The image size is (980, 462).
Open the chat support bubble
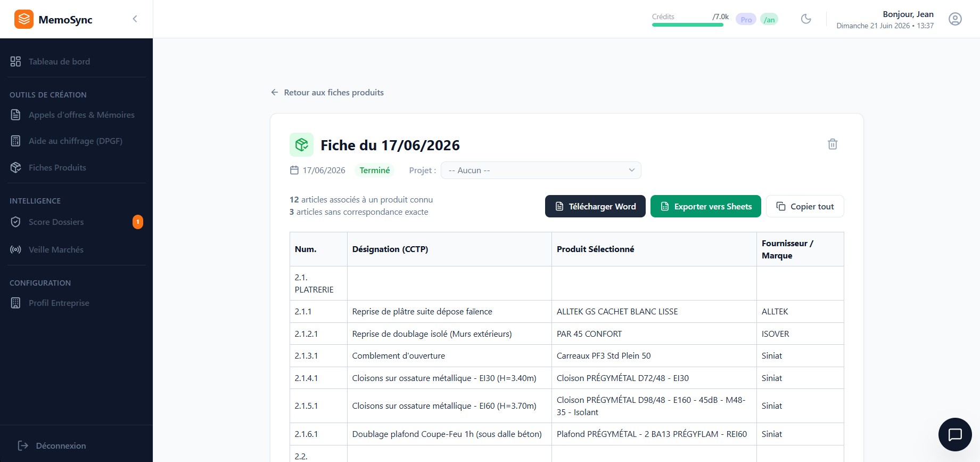[955, 434]
